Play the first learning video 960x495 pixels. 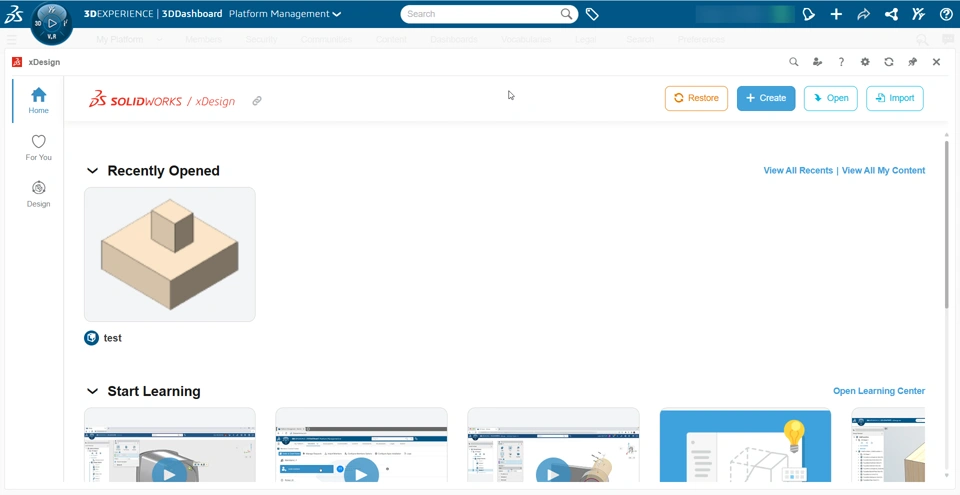tap(170, 474)
